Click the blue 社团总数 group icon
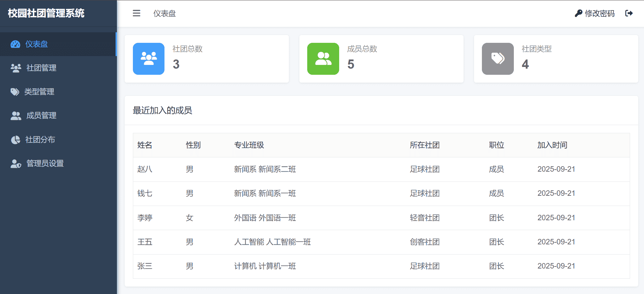644x294 pixels. point(149,58)
